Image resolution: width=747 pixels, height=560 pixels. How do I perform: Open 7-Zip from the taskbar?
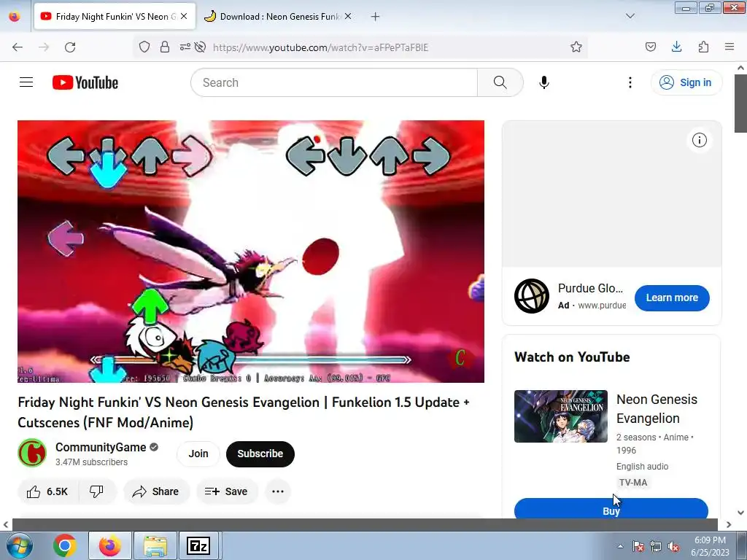pos(199,545)
